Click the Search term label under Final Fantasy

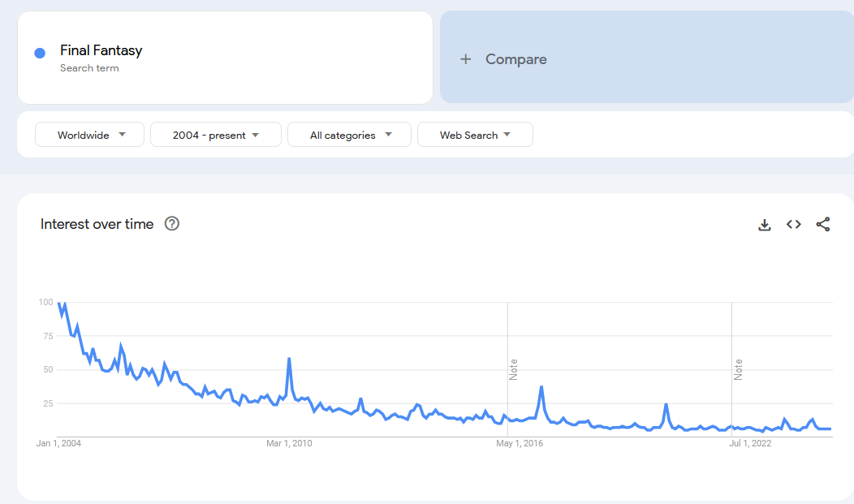[x=89, y=68]
